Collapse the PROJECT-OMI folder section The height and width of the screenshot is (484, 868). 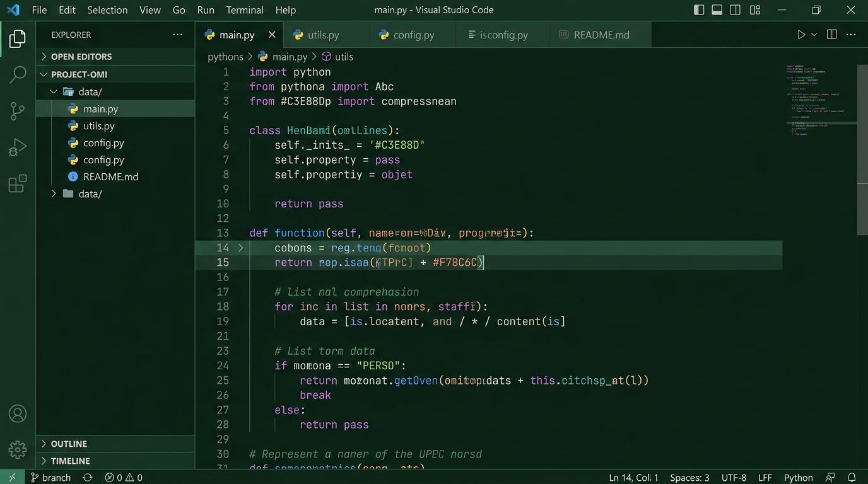tap(115, 74)
